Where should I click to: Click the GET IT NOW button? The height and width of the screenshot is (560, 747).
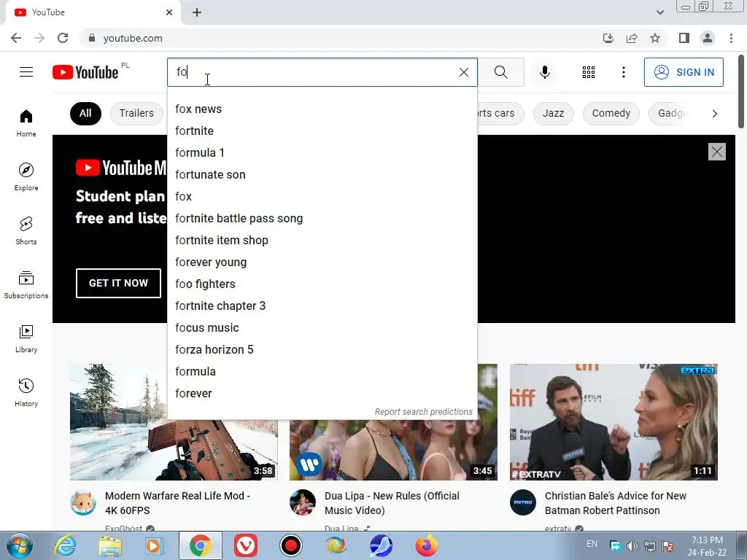(x=118, y=283)
